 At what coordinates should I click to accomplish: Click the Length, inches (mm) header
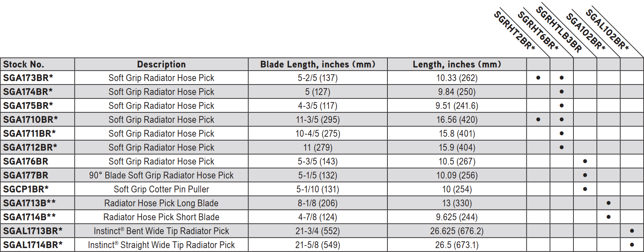457,64
